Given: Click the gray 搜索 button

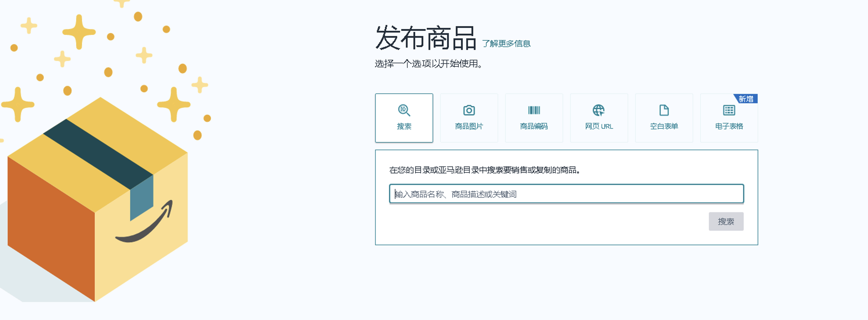Looking at the screenshot, I should pos(726,221).
